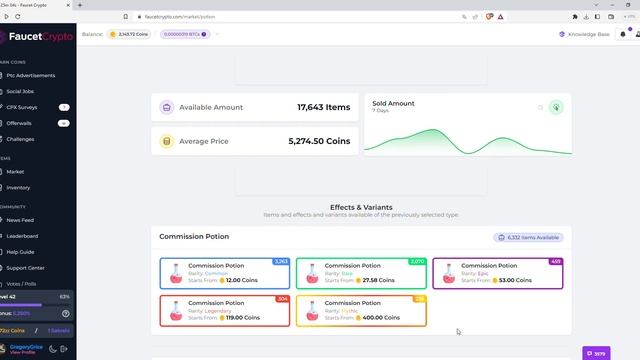Viewport: 640px width, 360px height.
Task: Expand the tab search chevron
Action: point(596,5)
